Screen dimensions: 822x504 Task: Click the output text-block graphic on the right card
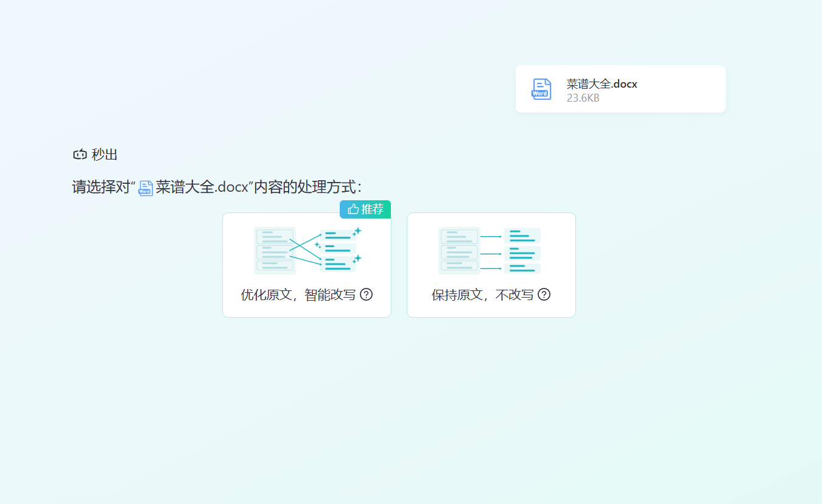tap(522, 250)
